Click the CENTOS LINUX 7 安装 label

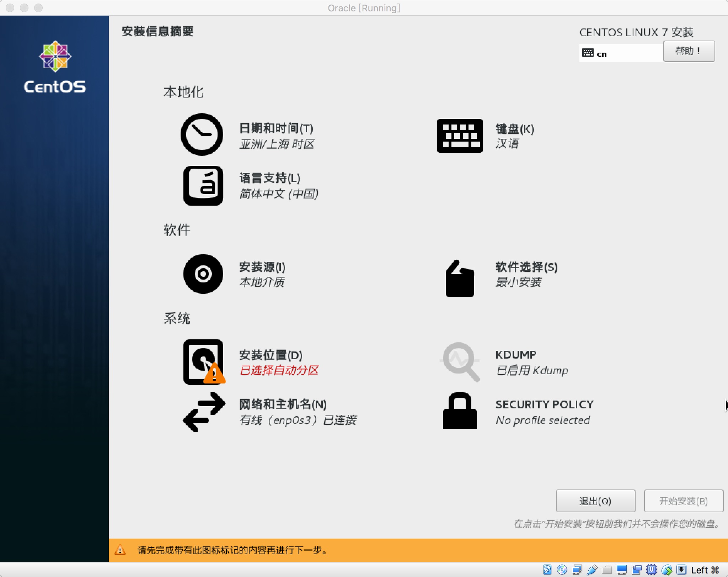(x=636, y=32)
